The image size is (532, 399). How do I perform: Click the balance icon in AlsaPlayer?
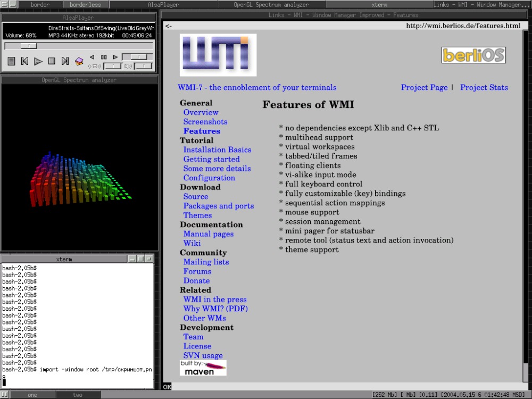(x=95, y=66)
